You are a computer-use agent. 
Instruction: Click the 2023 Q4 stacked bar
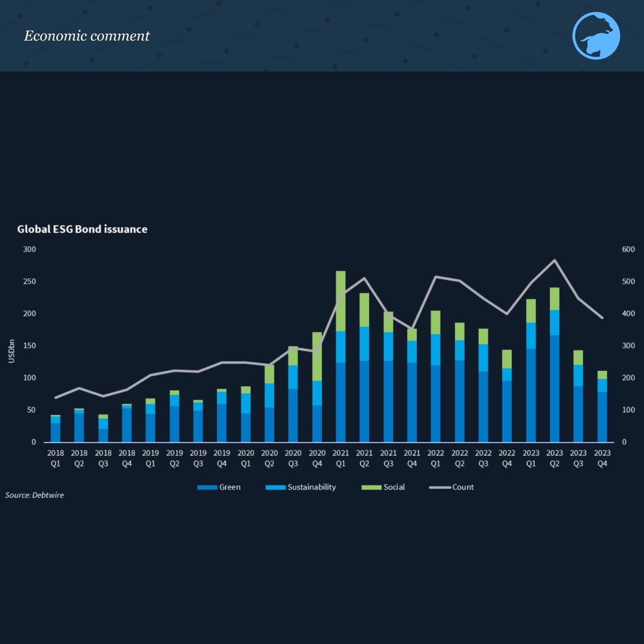pos(602,406)
